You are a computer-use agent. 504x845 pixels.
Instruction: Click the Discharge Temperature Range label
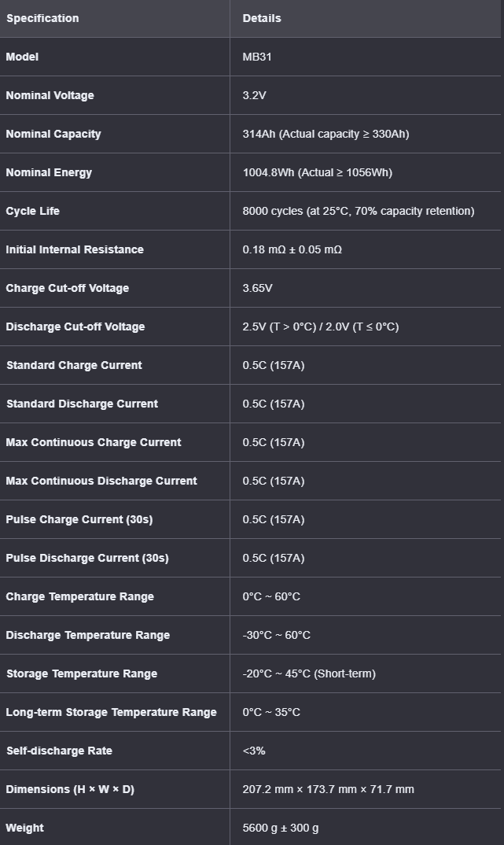pyautogui.click(x=88, y=635)
